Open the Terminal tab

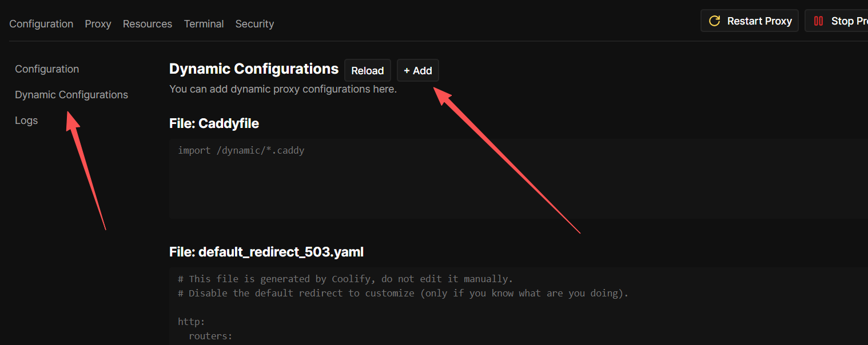[x=204, y=24]
